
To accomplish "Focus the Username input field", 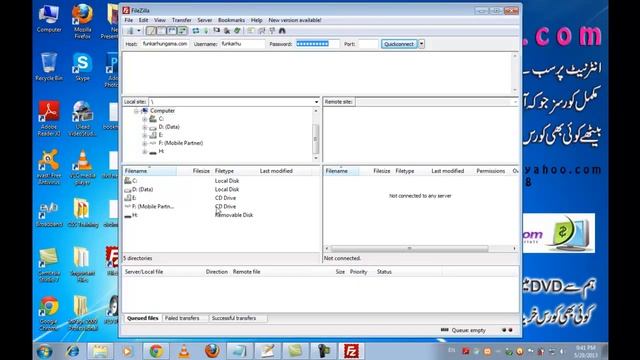I will [242, 44].
